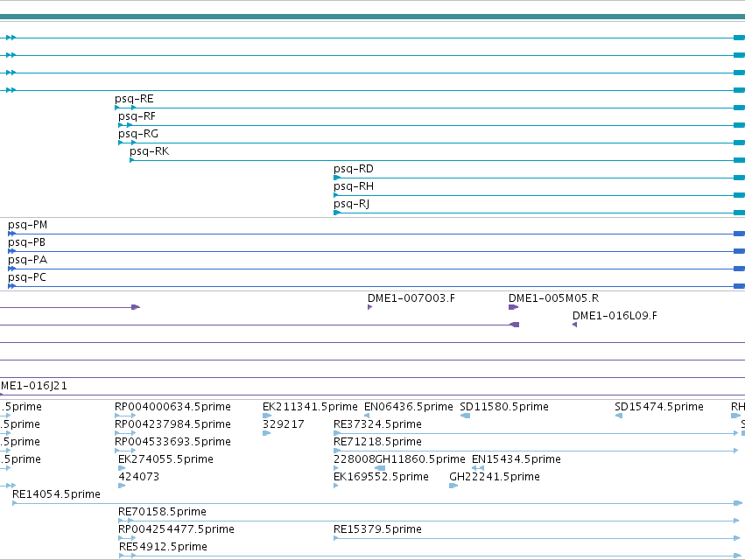Select the EK211341.5prime EST label

point(310,407)
